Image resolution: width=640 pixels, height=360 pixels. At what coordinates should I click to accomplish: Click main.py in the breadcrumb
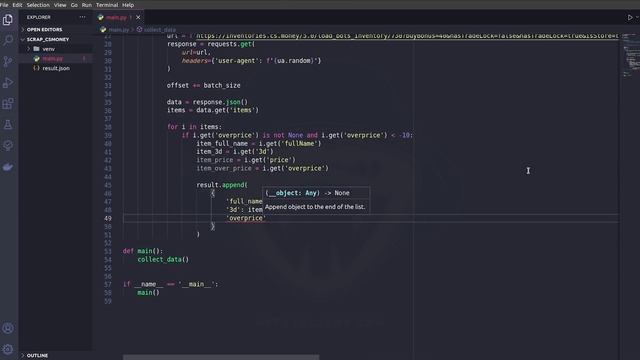[118, 30]
